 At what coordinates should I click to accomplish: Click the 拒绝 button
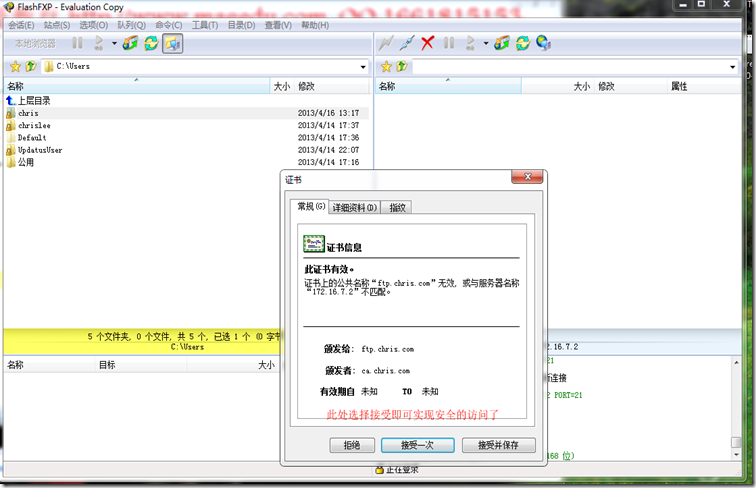[x=352, y=445]
